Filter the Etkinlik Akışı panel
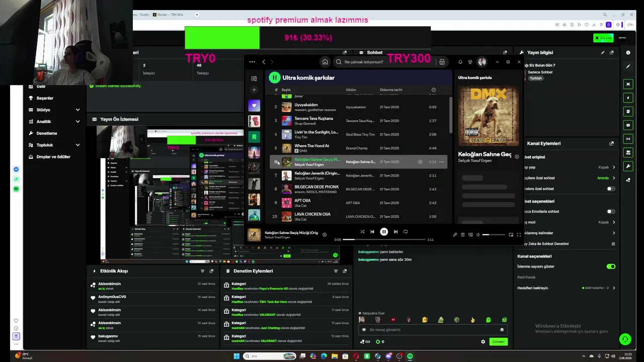 point(203,271)
